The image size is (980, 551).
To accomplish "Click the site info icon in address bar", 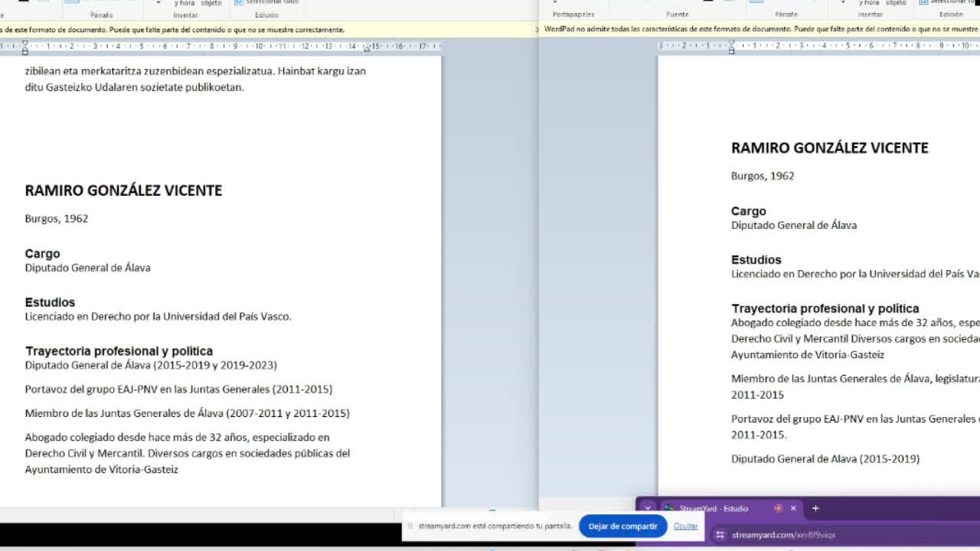I will coord(720,535).
